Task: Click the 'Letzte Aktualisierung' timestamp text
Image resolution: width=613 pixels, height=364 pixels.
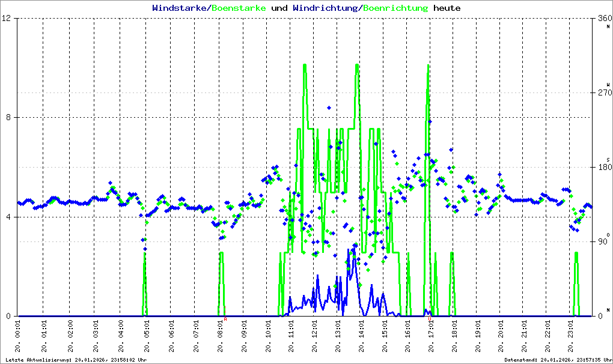Action: 76,360
